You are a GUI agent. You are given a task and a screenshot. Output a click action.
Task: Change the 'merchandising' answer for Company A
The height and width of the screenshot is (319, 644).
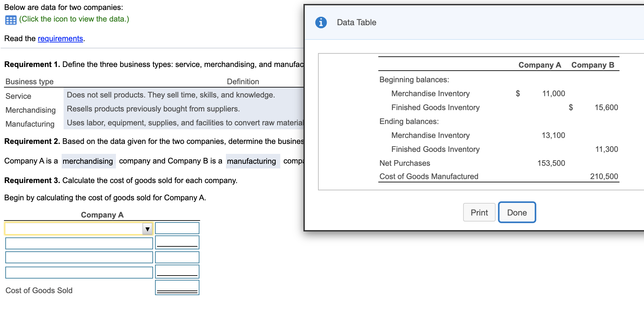tap(88, 161)
